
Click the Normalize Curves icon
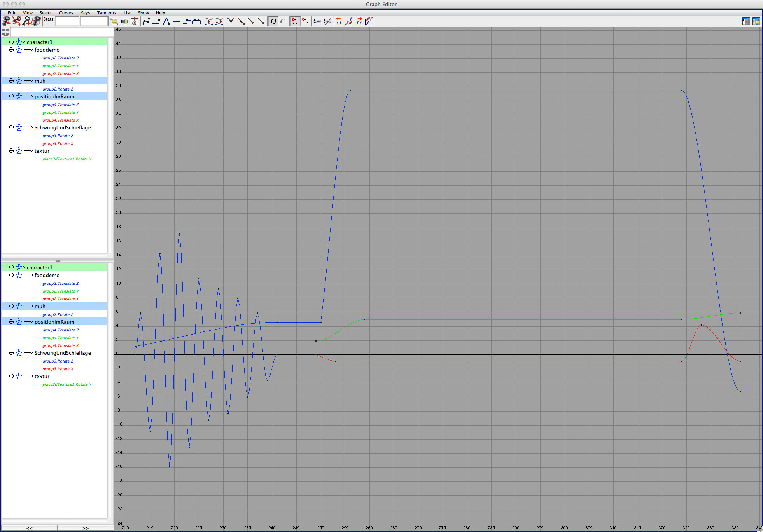coord(317,22)
